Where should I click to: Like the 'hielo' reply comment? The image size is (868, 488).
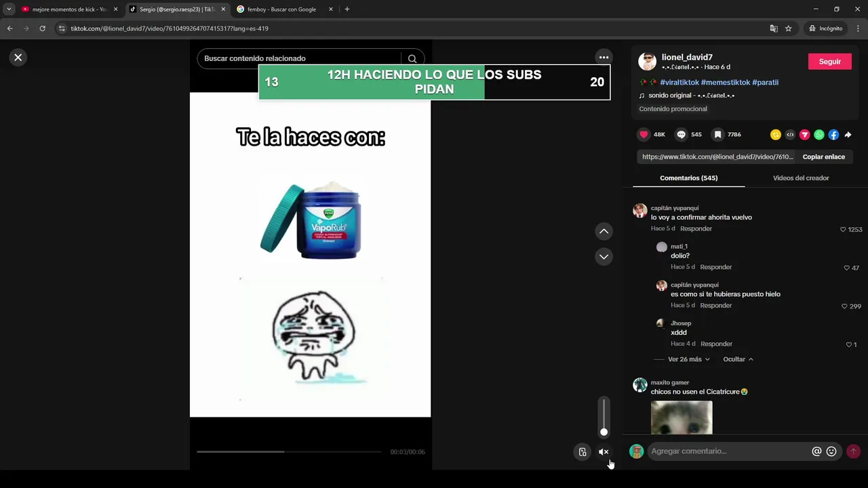click(x=844, y=306)
